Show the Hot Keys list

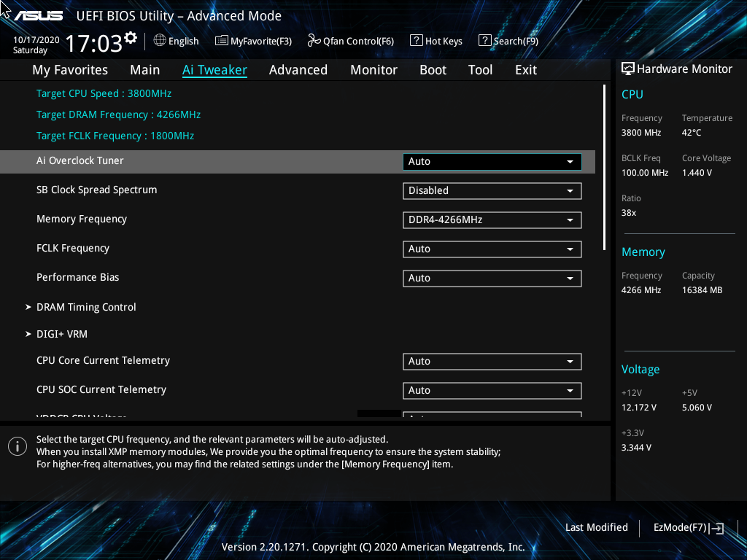point(436,41)
